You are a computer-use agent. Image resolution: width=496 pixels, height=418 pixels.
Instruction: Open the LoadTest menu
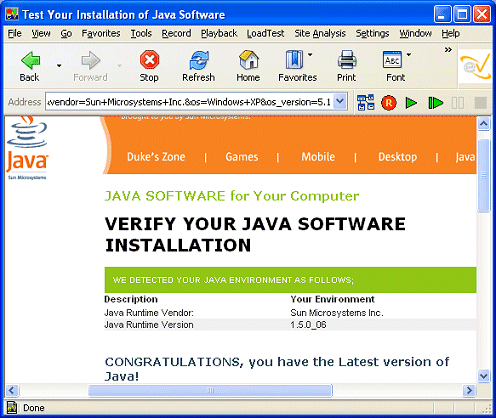pos(266,33)
